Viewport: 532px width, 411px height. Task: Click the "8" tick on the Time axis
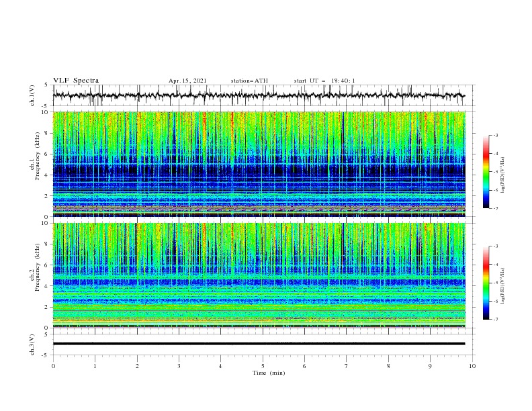pos(388,366)
